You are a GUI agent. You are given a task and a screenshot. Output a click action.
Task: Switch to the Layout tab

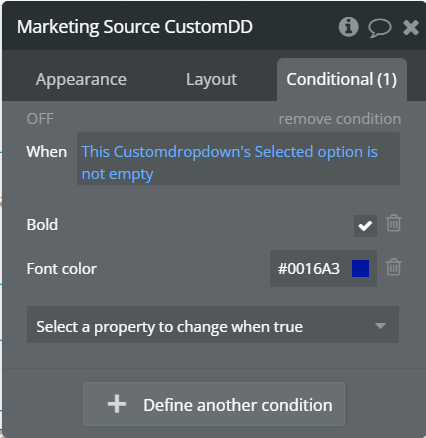[211, 80]
